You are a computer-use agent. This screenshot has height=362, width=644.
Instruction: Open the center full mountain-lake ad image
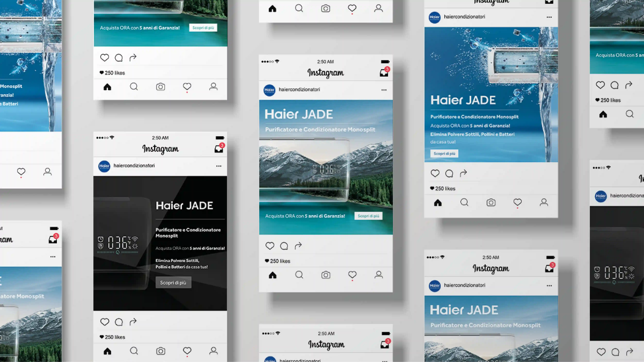326,167
